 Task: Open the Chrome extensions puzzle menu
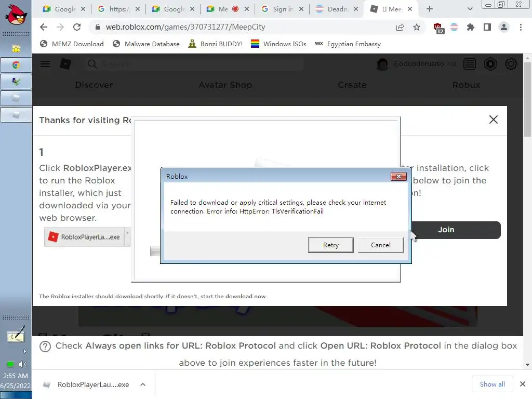(x=471, y=27)
